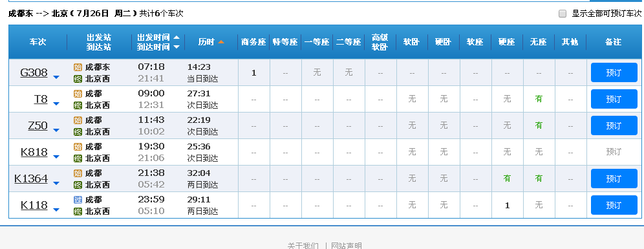The width and height of the screenshot is (644, 249).
Task: Sort by 出发时间 header arrow
Action: [x=177, y=38]
